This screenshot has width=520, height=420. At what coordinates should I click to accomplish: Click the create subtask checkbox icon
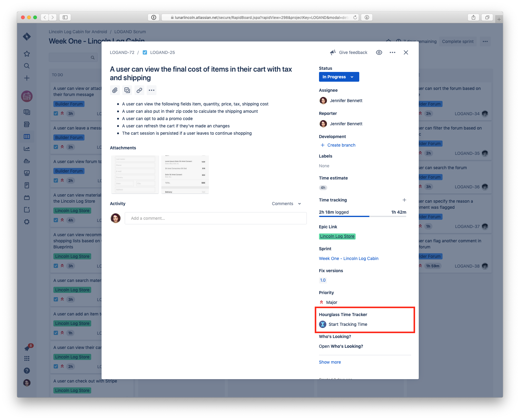pyautogui.click(x=127, y=90)
